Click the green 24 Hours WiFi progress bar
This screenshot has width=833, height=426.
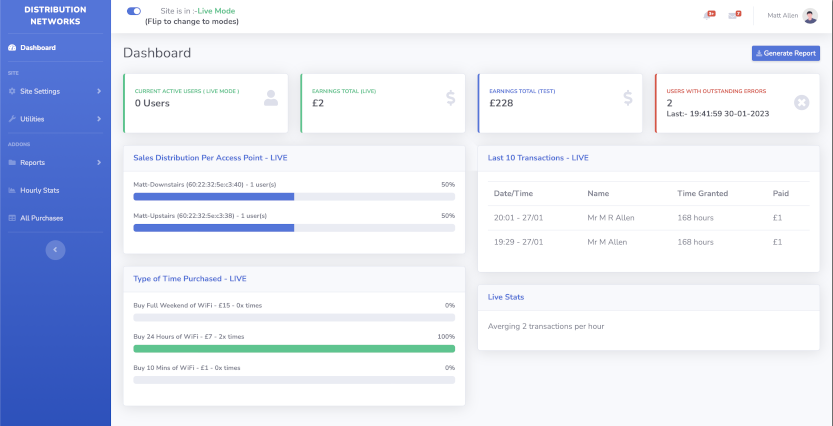pyautogui.click(x=294, y=349)
